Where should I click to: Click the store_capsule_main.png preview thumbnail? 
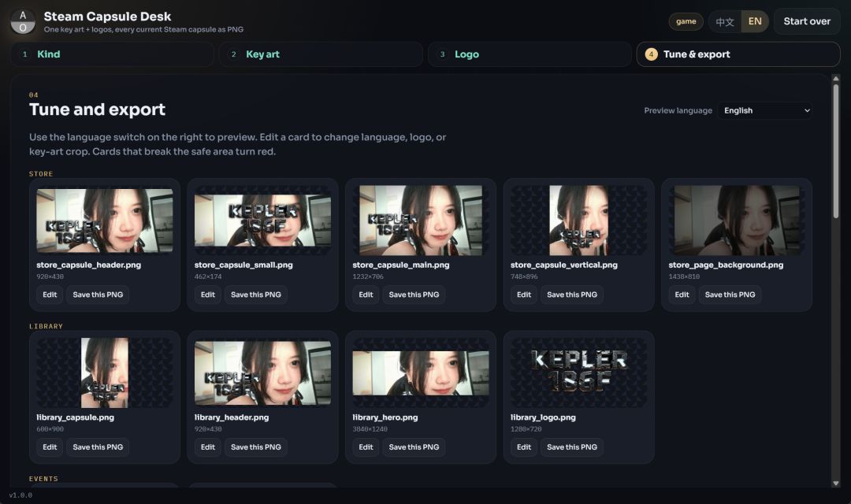[421, 220]
